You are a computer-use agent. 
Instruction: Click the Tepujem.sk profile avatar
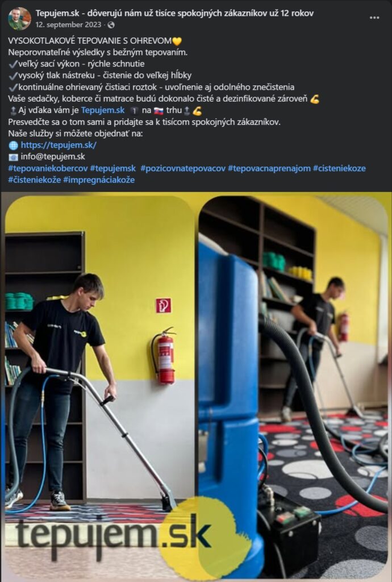pos(19,19)
